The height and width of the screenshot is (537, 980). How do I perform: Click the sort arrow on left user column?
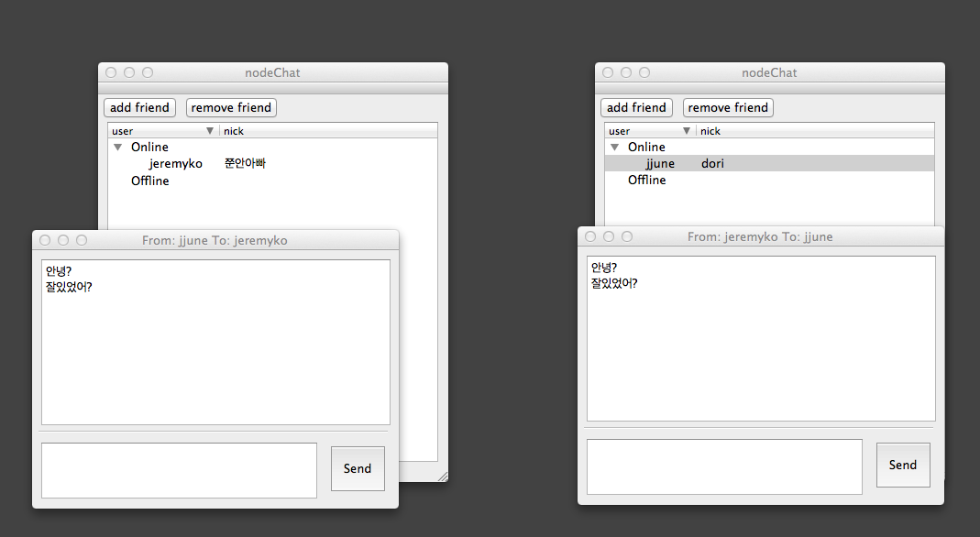point(210,130)
